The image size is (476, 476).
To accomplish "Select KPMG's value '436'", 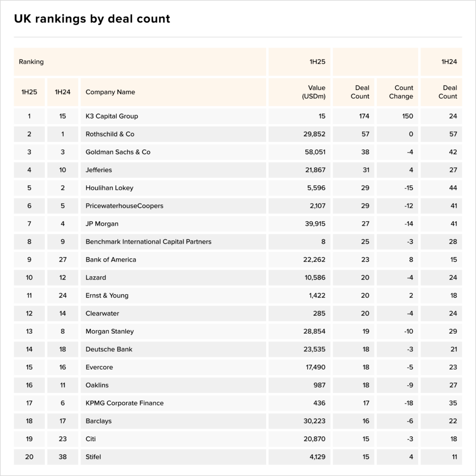I will [319, 403].
